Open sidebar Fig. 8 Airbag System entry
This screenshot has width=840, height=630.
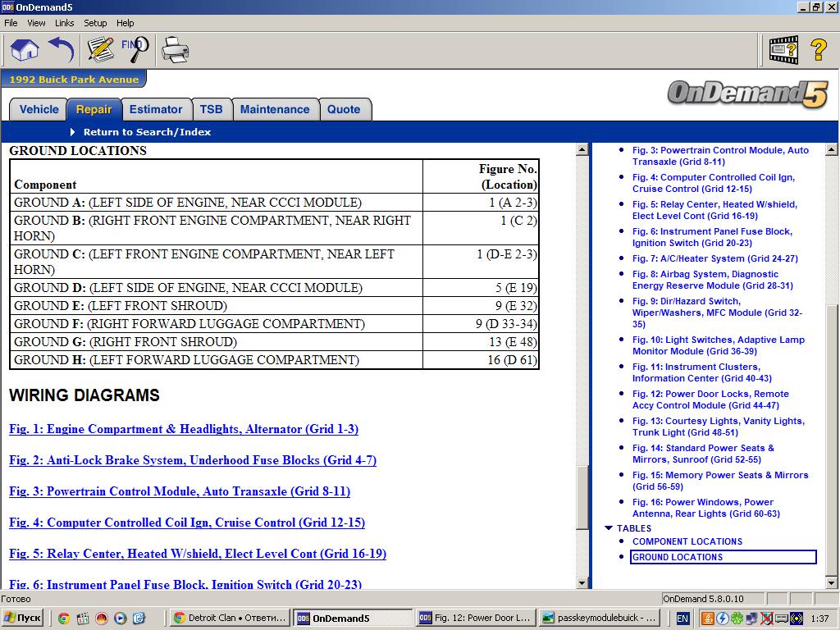713,280
